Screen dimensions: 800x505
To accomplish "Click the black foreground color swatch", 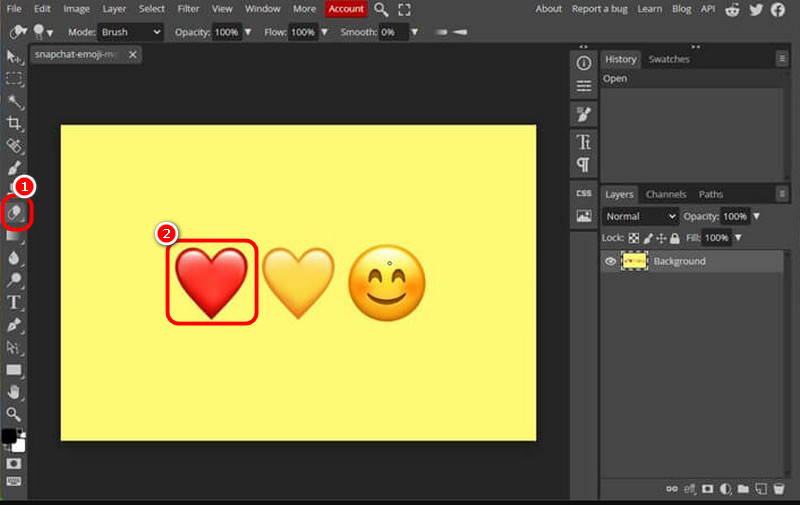I will [9, 436].
